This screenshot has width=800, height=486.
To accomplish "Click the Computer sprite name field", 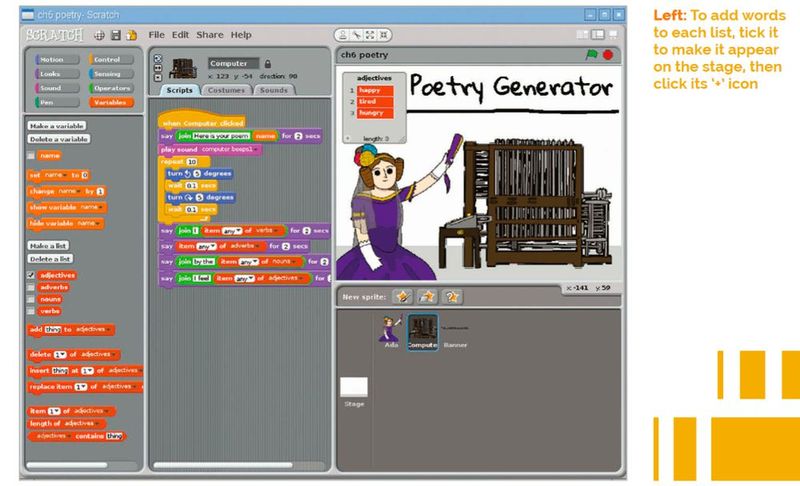I will (233, 64).
